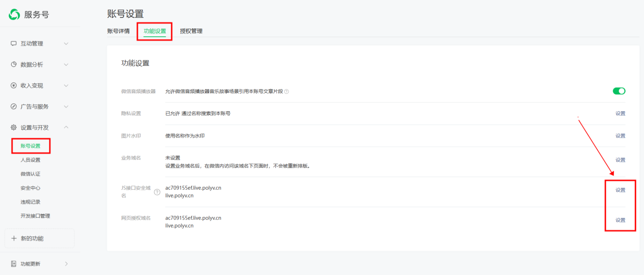This screenshot has width=644, height=275.
Task: Open 微信认证 in the sidebar
Action: [31, 174]
